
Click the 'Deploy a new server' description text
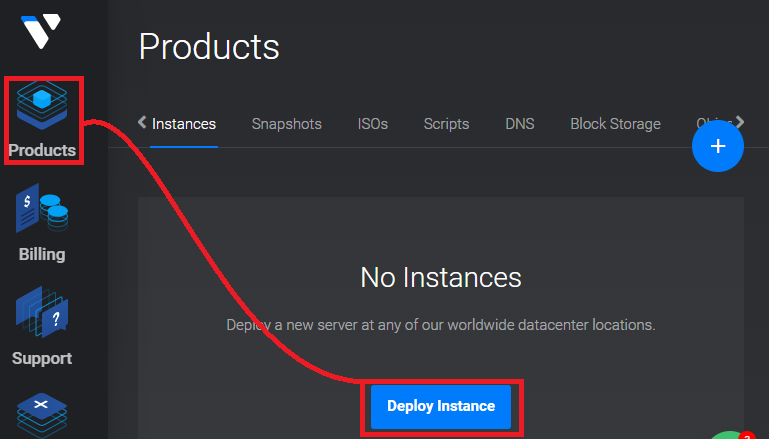point(441,325)
